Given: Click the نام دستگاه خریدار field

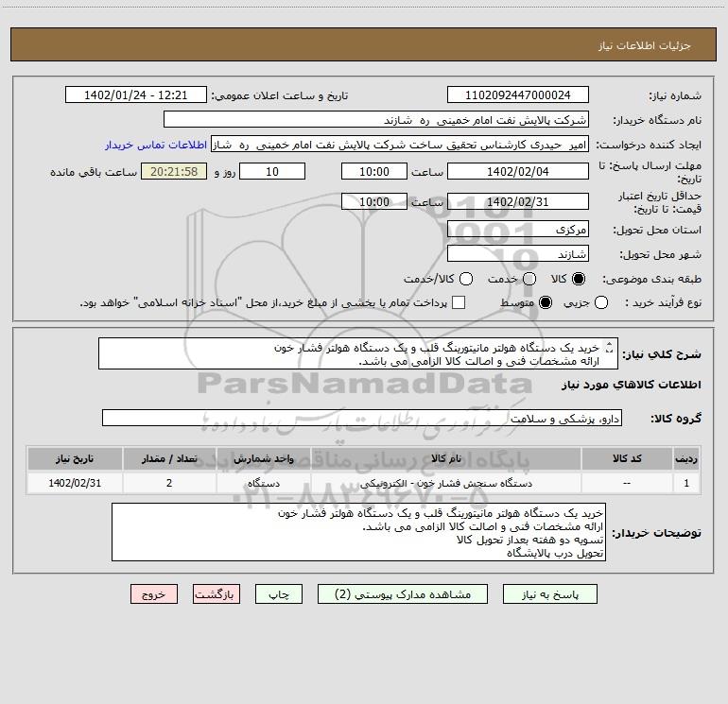Looking at the screenshot, I should [376, 120].
